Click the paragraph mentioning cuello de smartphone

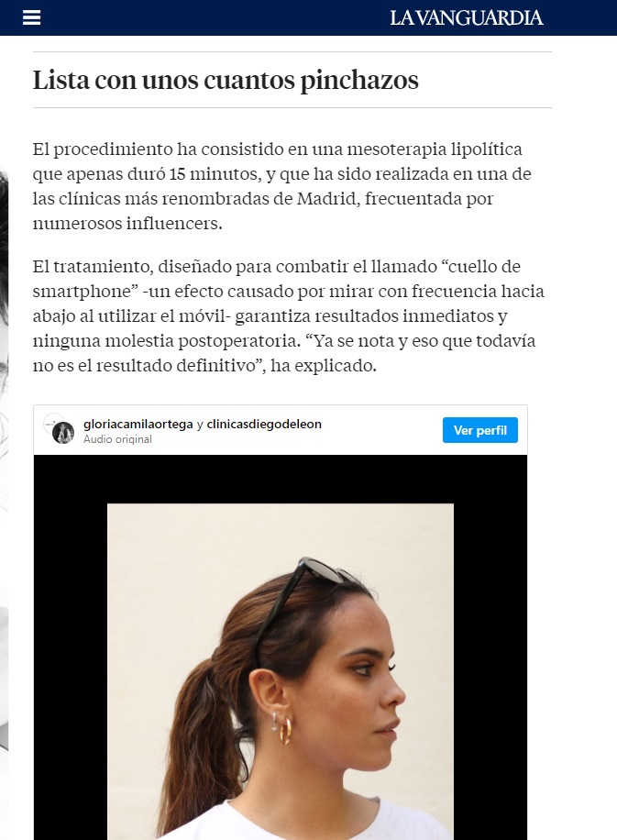(288, 316)
